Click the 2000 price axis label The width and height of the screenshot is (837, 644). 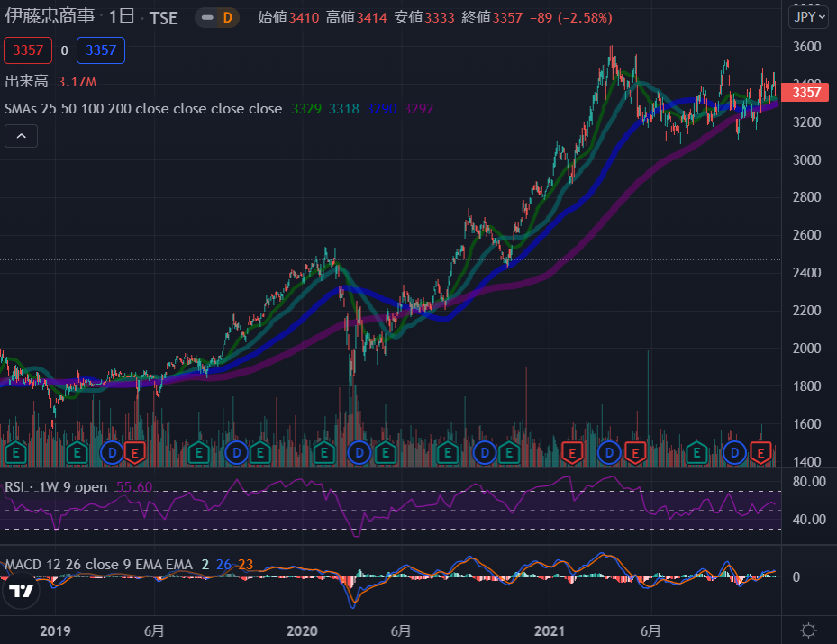[x=806, y=348]
